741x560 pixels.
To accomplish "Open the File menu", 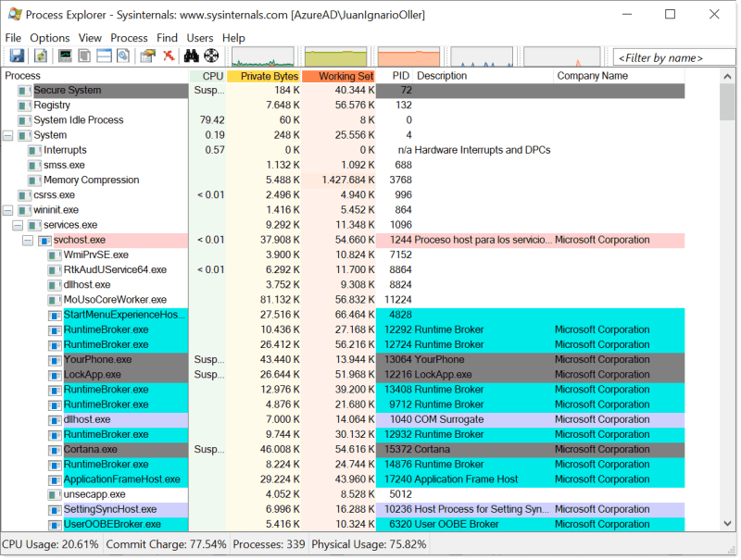I will click(13, 38).
